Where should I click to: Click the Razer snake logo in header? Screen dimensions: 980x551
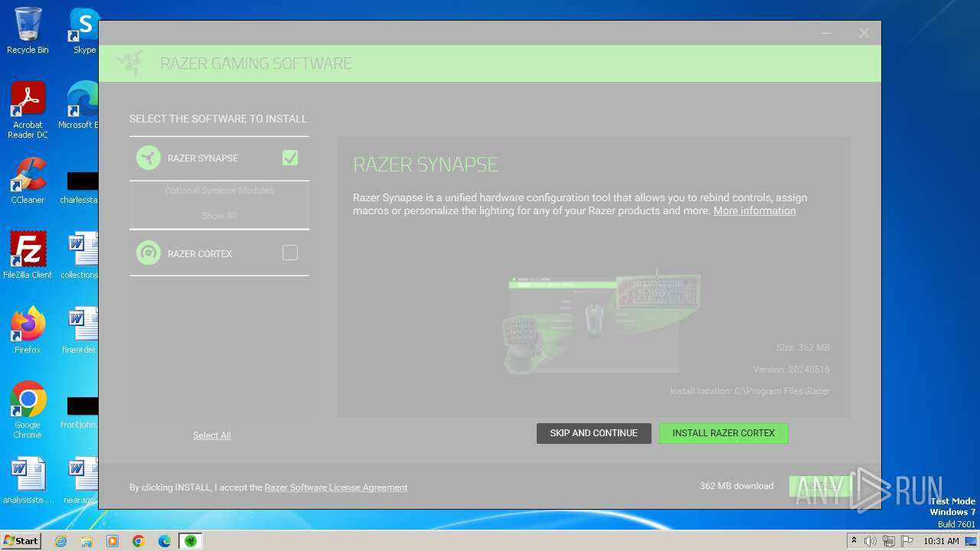coord(130,64)
